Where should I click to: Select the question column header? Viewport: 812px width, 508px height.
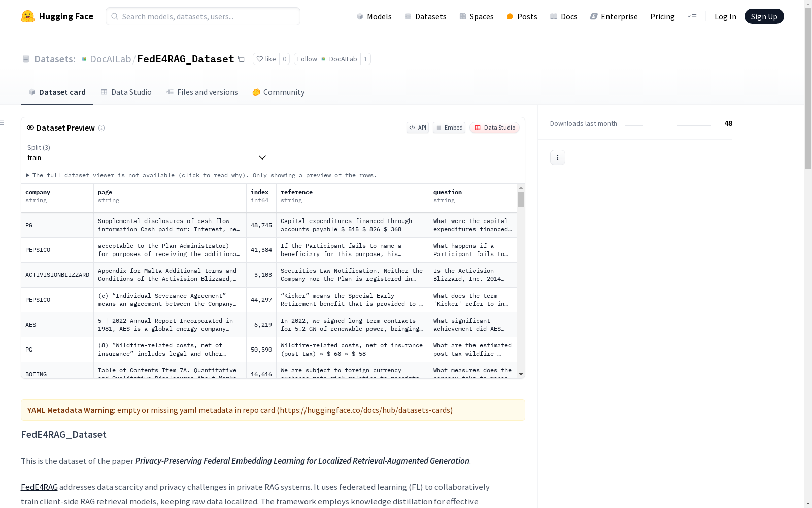(473, 198)
